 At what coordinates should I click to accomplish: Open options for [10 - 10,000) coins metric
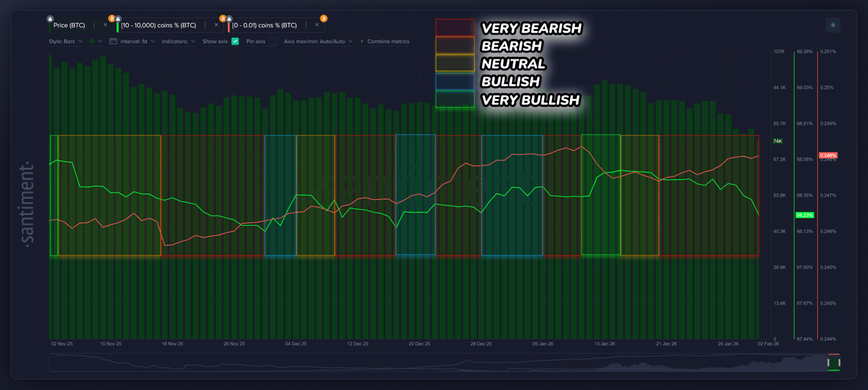205,25
